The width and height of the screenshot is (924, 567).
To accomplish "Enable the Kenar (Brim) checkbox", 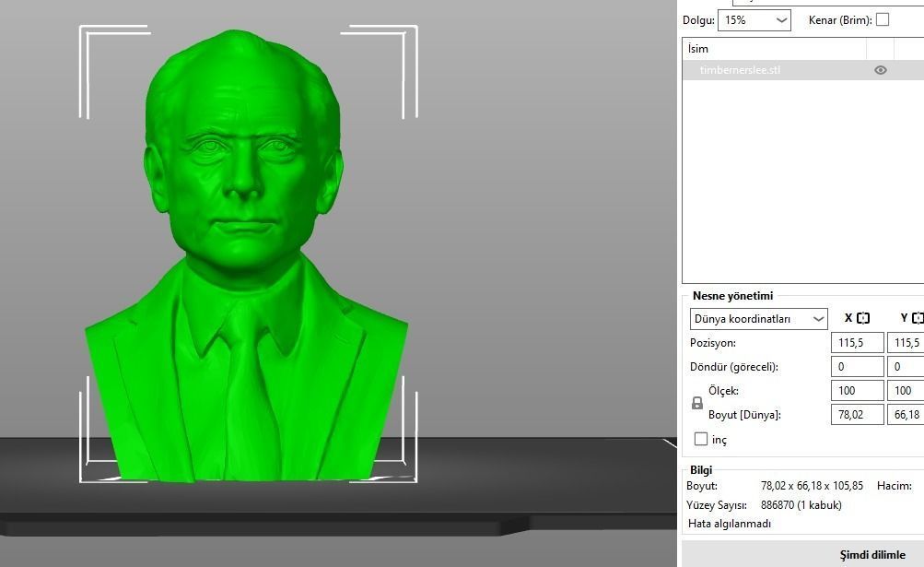I will tap(883, 19).
